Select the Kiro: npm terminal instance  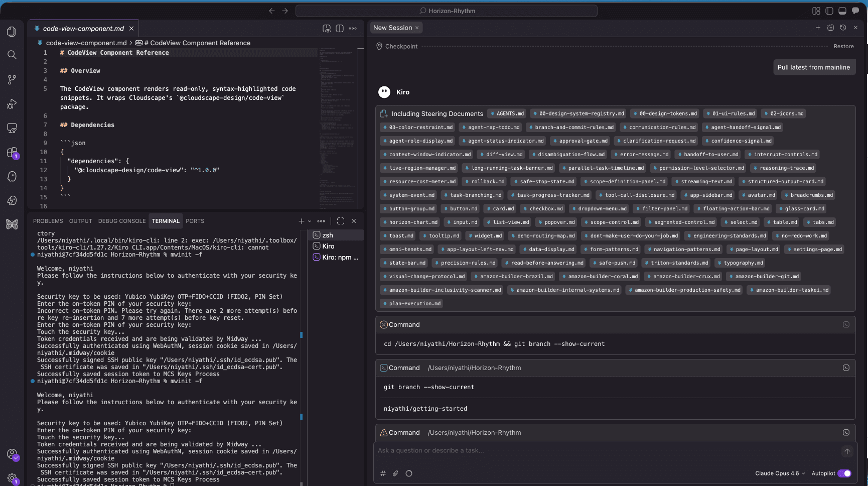click(x=336, y=257)
